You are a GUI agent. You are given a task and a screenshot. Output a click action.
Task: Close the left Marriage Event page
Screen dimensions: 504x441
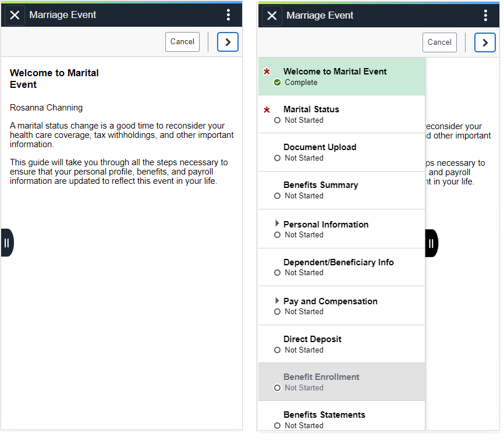(15, 15)
